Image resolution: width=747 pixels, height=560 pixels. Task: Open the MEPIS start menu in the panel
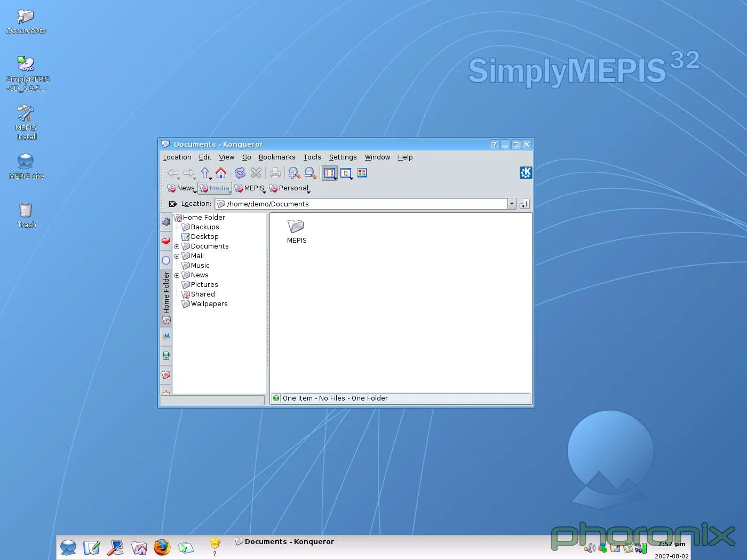[x=68, y=547]
